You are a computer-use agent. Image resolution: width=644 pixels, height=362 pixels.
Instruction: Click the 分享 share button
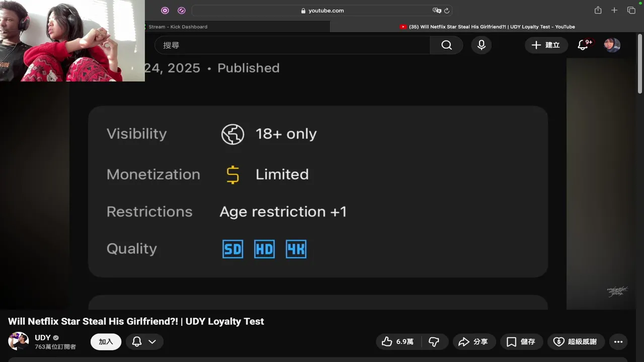(474, 342)
